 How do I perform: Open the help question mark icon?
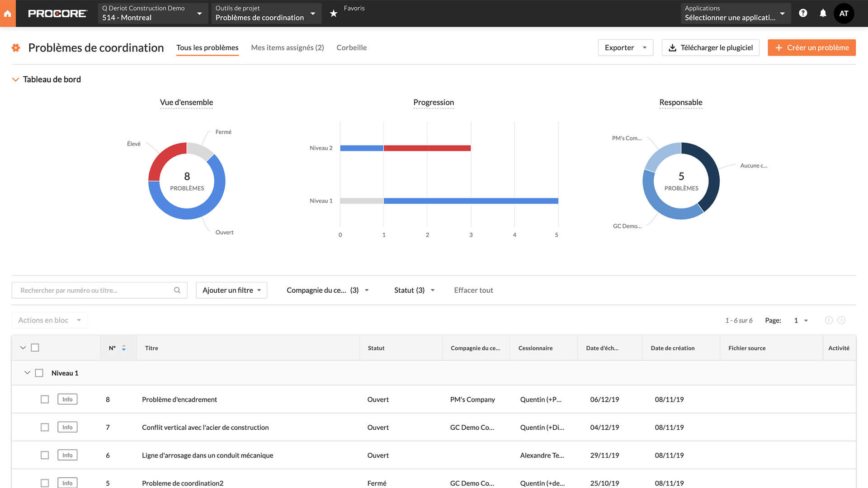click(x=803, y=13)
